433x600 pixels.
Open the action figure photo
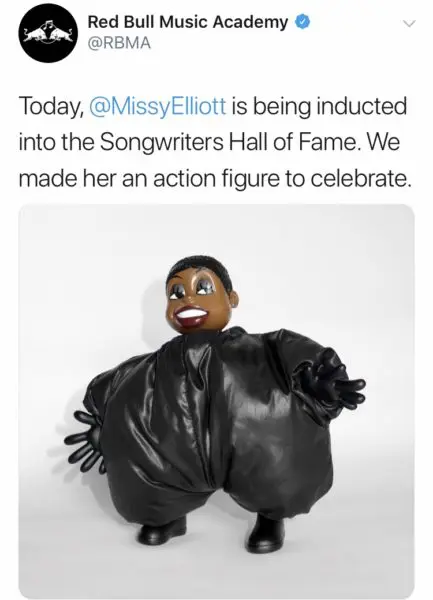tap(216, 401)
